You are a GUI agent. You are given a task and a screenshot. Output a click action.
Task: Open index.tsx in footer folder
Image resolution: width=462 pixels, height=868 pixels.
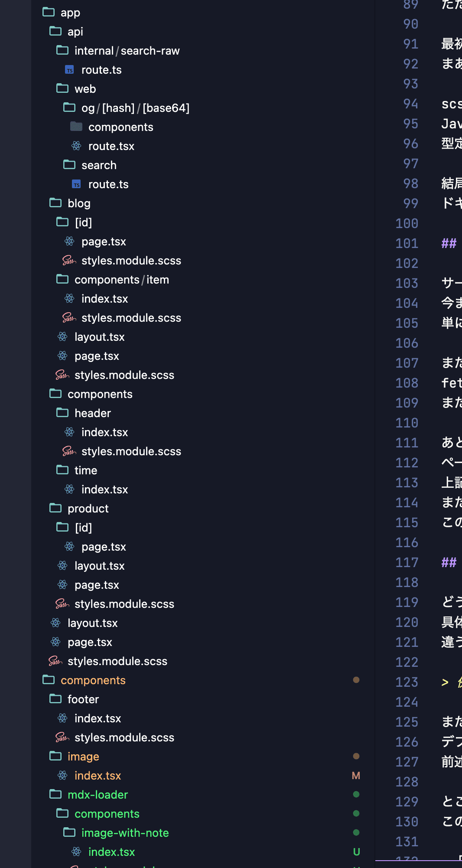pyautogui.click(x=98, y=718)
